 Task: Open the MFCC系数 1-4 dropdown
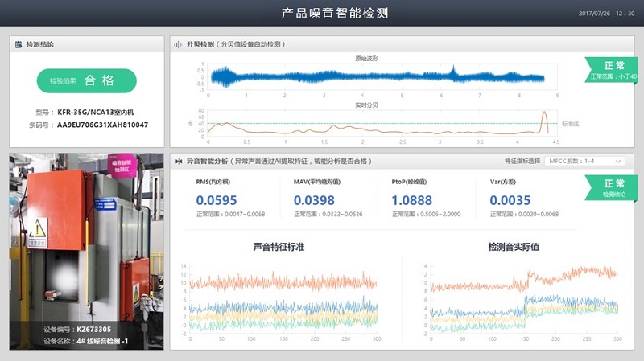(574, 161)
